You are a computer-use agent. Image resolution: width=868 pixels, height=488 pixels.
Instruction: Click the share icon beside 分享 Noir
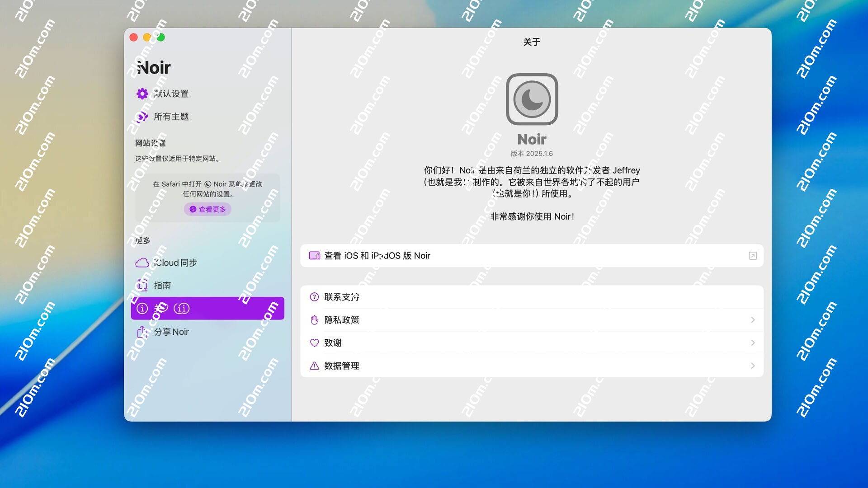pyautogui.click(x=142, y=331)
